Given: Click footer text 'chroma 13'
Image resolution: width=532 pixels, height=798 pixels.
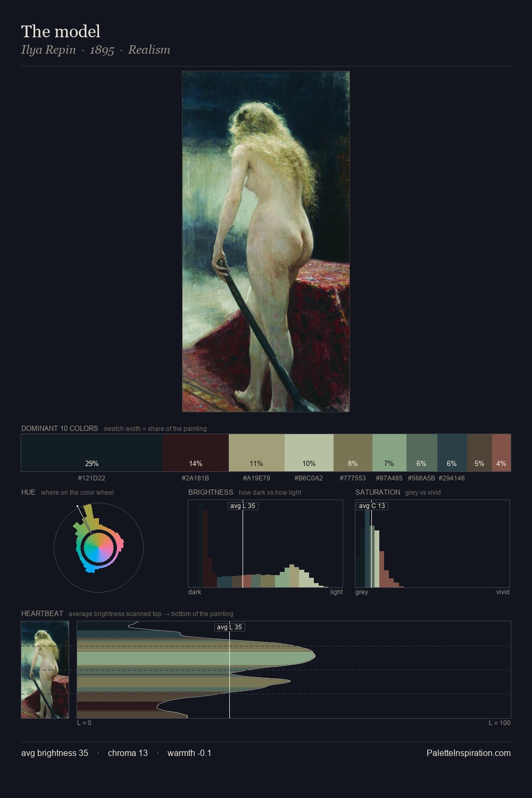Looking at the screenshot, I should click(x=128, y=753).
